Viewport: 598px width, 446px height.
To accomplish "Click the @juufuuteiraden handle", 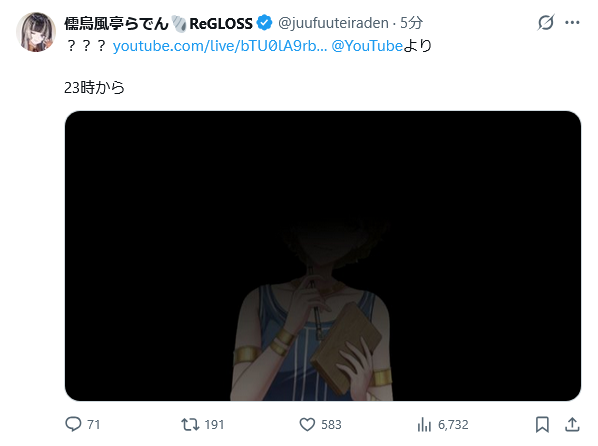I will coord(333,23).
